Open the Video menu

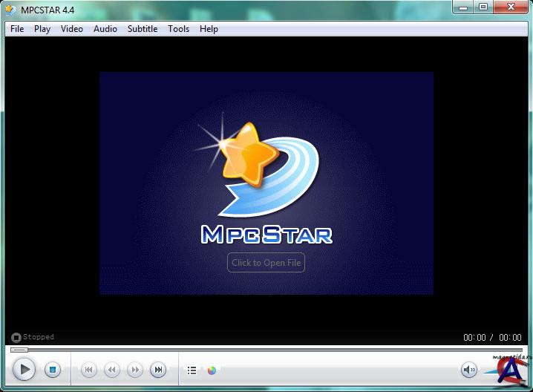click(x=72, y=29)
